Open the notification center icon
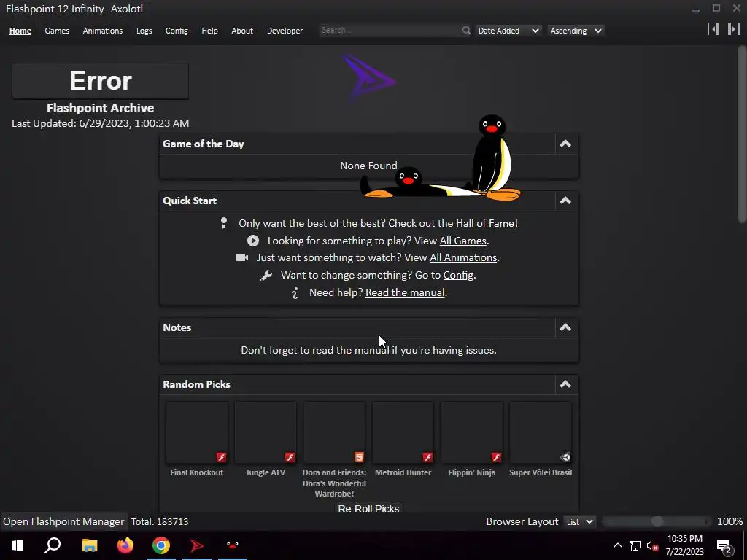Viewport: 747px width, 560px height. tap(724, 546)
